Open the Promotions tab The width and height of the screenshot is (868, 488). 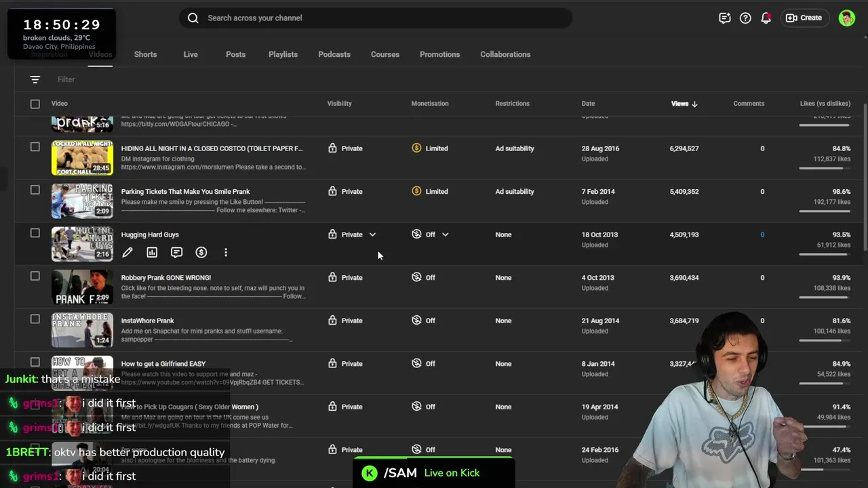coord(439,54)
